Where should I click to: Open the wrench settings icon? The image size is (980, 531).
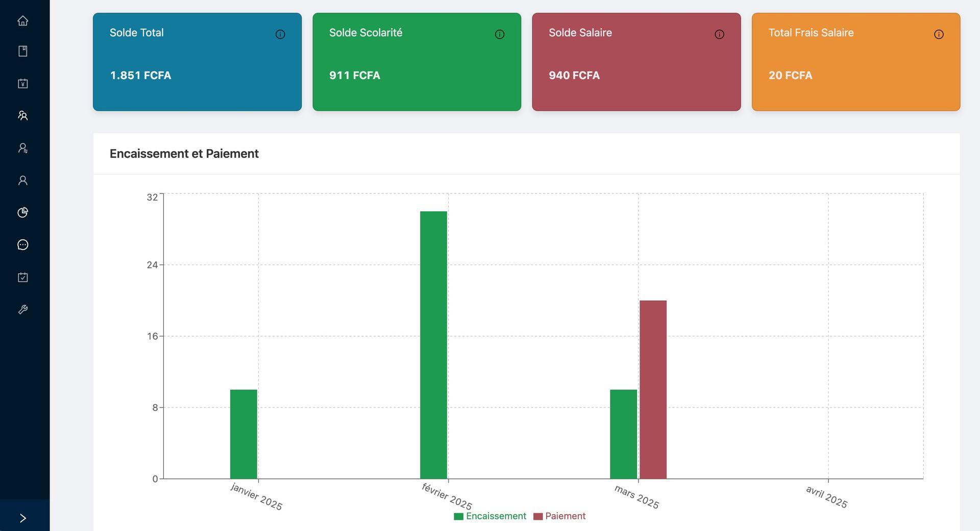click(22, 309)
